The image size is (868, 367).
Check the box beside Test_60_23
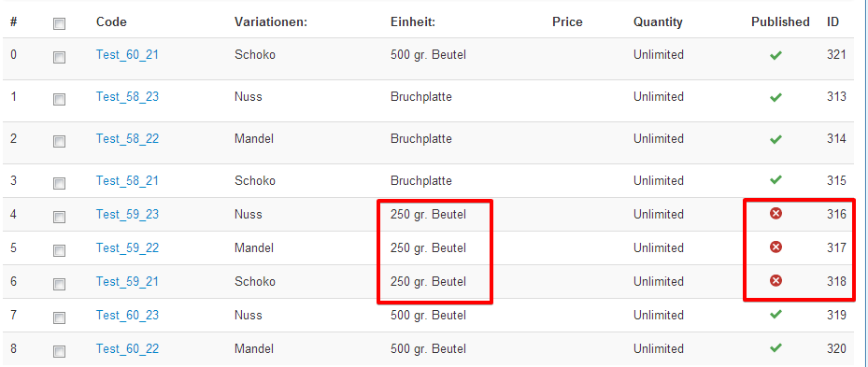click(59, 318)
